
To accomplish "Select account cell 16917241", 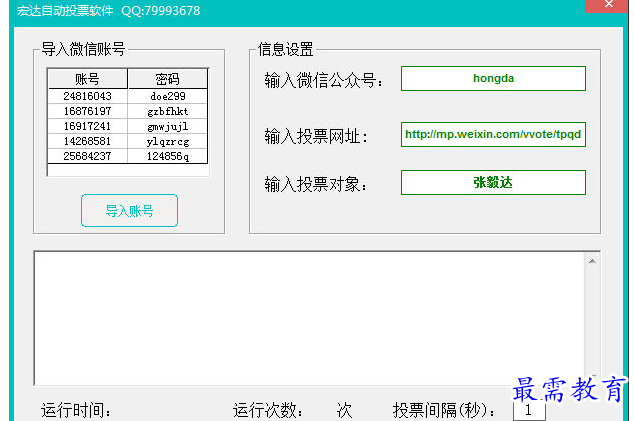I will coord(87,126).
